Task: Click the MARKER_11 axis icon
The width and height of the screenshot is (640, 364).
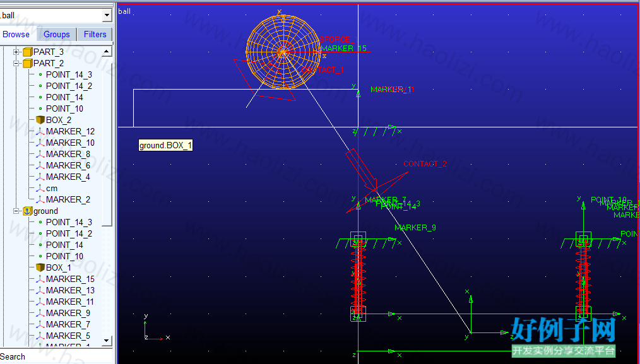Action: pyautogui.click(x=40, y=302)
